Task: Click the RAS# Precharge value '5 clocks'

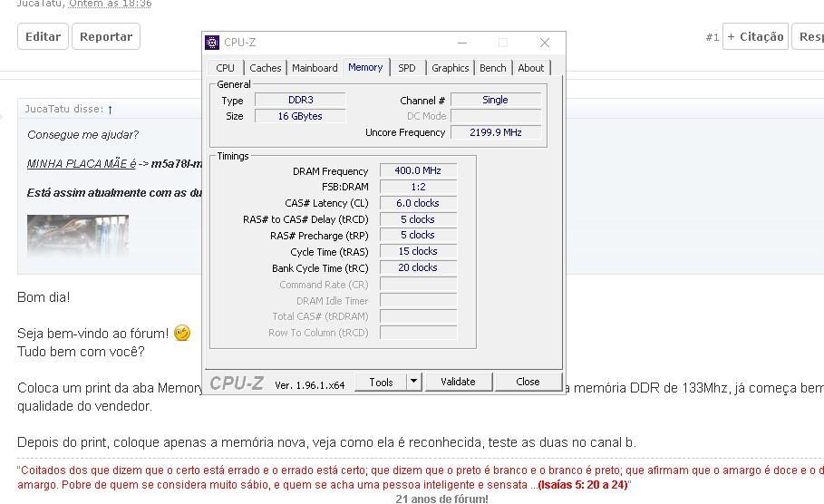Action: tap(418, 235)
